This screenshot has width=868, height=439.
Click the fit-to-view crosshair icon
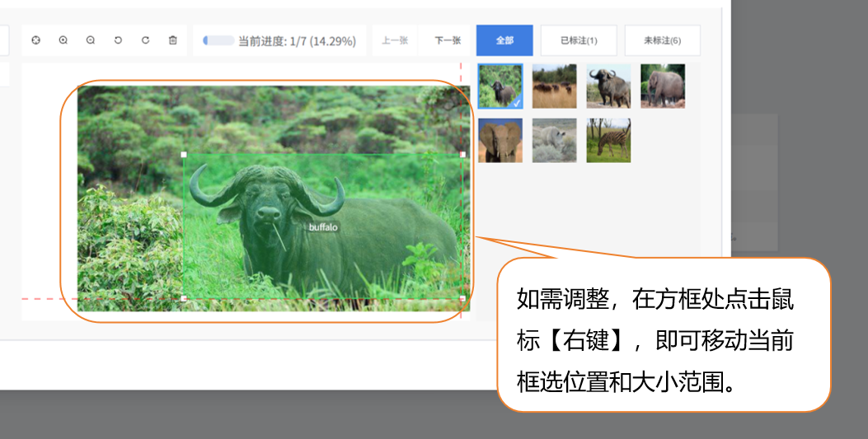[35, 40]
